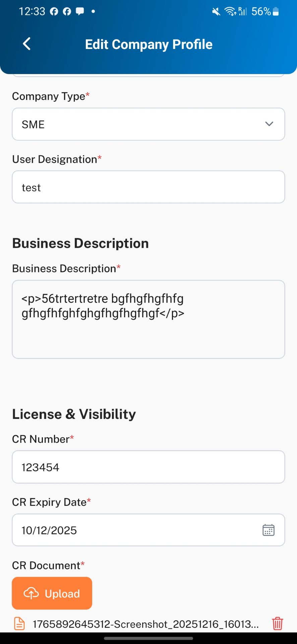Open the uploaded 1765892645312-Screenshot file name
Viewport: 297px width, 644px height.
(145, 624)
